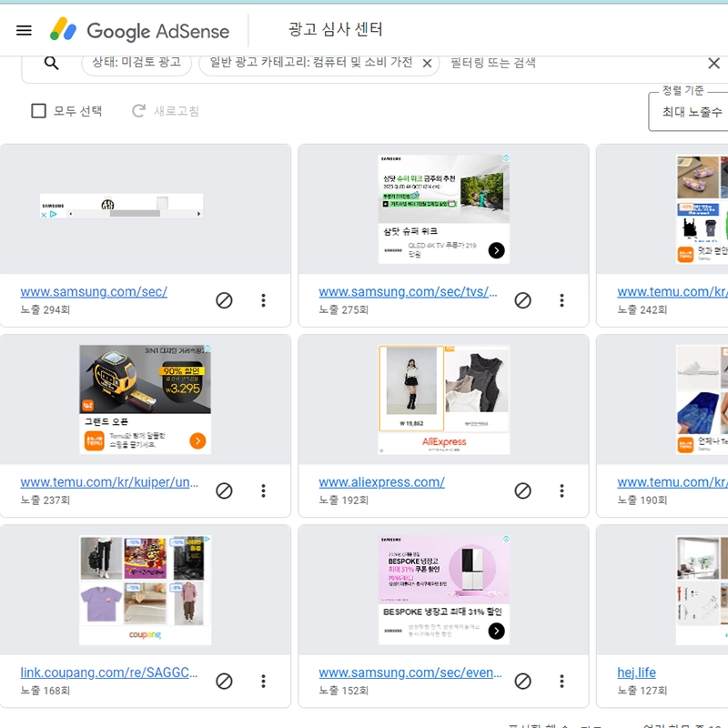Click the arrow button in BESPOKE 냉장고 ad
The width and height of the screenshot is (728, 728).
[496, 631]
